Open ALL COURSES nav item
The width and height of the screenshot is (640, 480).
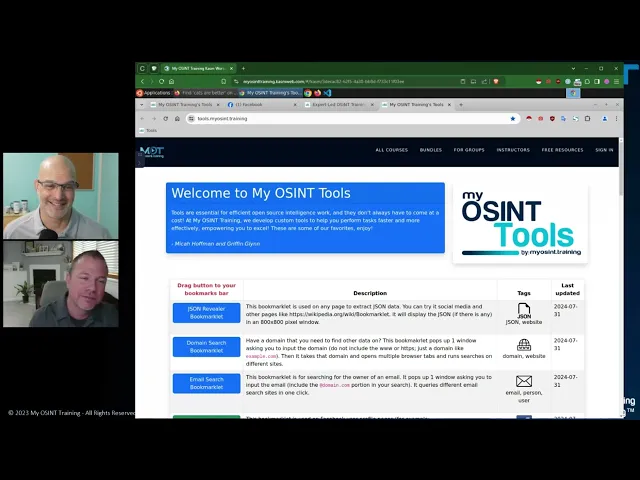click(x=391, y=150)
